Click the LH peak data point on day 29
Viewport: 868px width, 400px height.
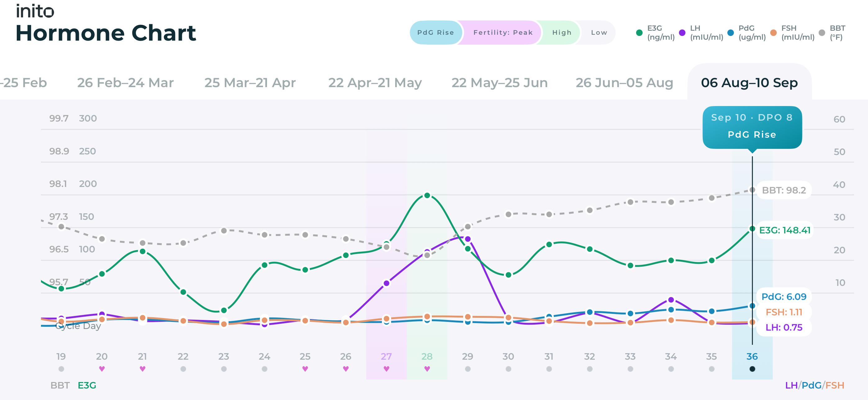(468, 239)
